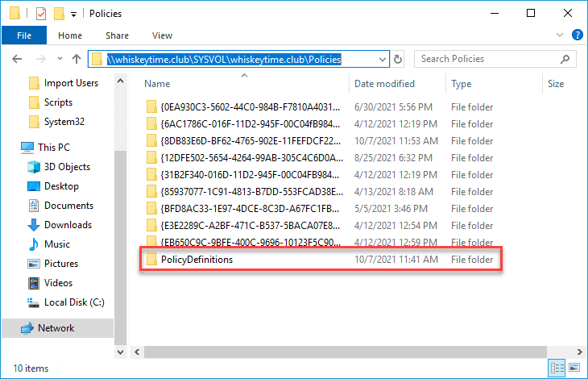Open Videos in navigation pane
588x379 pixels.
[x=50, y=283]
